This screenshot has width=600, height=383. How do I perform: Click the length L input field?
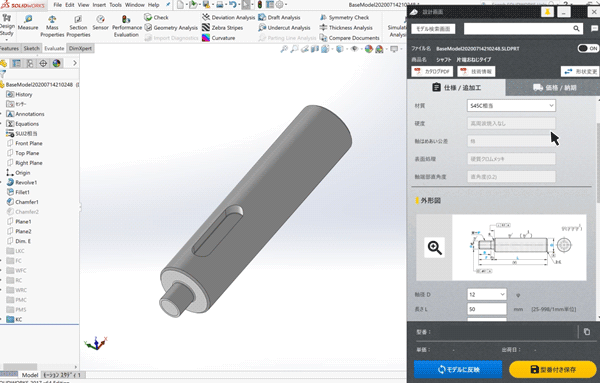(x=487, y=309)
